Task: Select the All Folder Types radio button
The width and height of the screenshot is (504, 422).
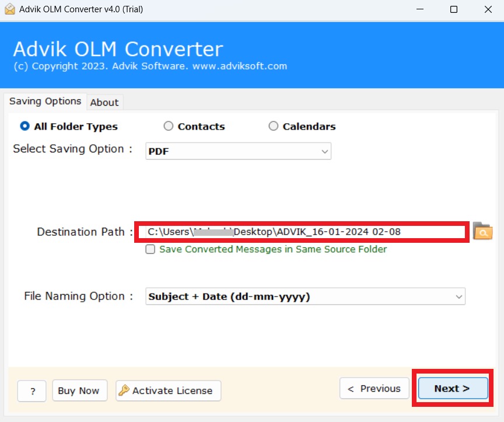Action: [x=24, y=125]
